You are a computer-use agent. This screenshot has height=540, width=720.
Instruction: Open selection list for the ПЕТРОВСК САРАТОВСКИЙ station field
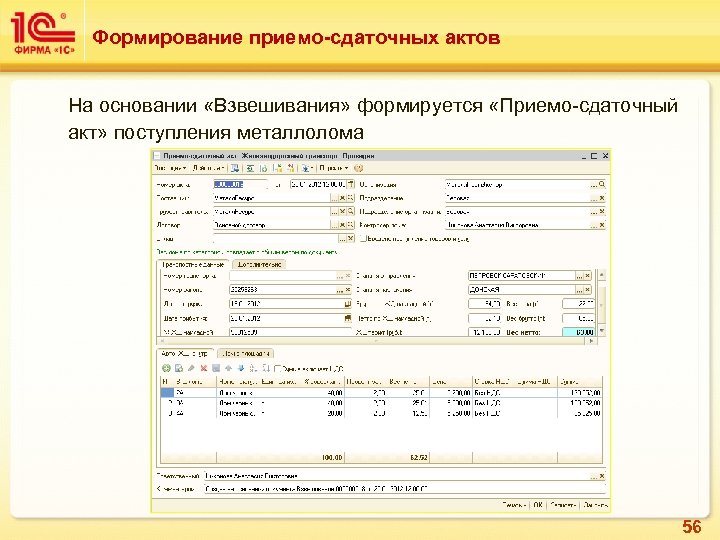click(x=580, y=276)
